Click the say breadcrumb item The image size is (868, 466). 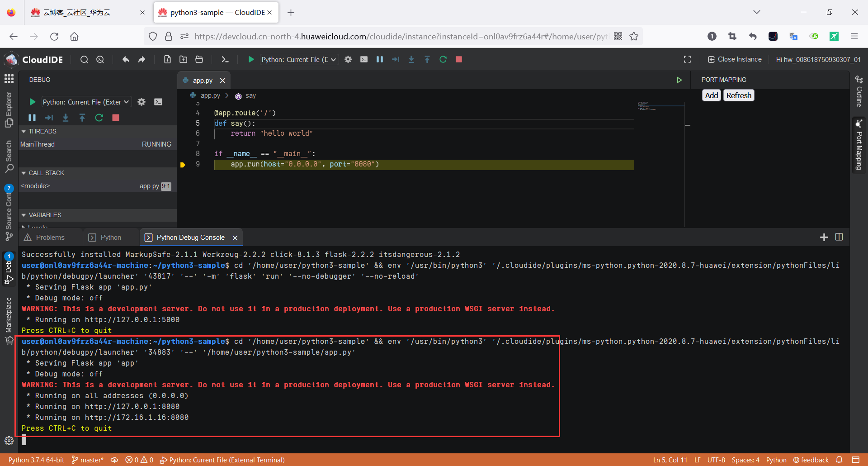coord(246,96)
